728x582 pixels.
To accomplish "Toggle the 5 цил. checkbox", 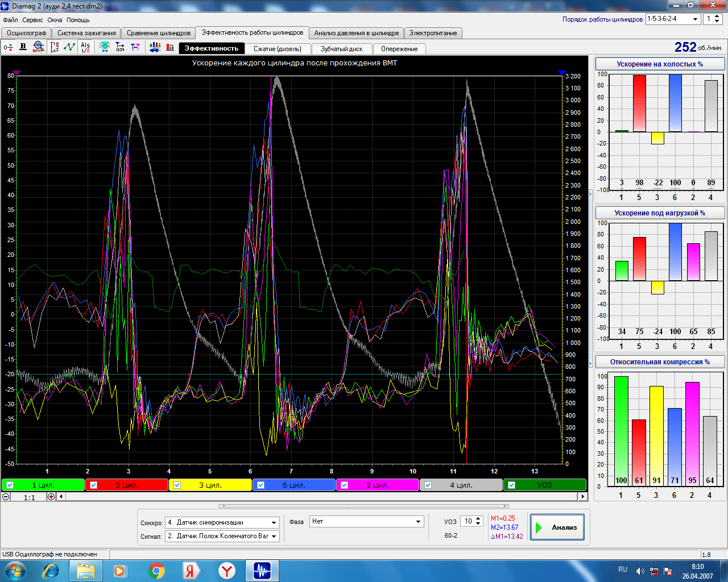I will (x=94, y=485).
